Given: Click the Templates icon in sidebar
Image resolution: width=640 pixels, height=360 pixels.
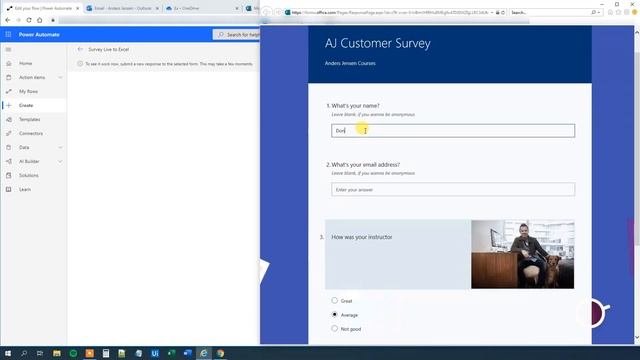Looking at the screenshot, I should (x=9, y=120).
